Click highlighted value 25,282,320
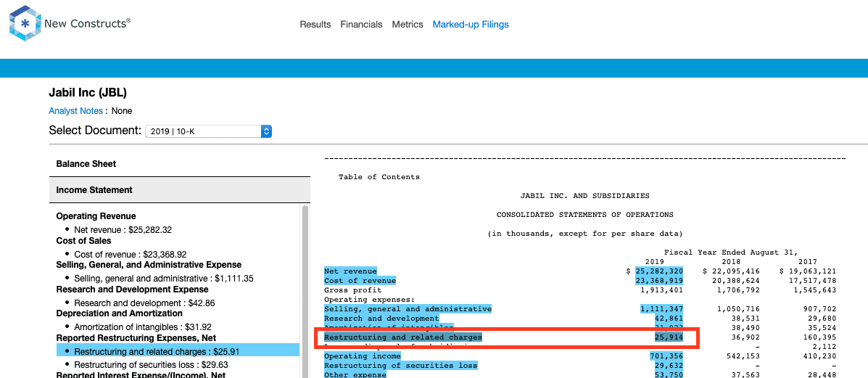The height and width of the screenshot is (378, 868). point(658,271)
